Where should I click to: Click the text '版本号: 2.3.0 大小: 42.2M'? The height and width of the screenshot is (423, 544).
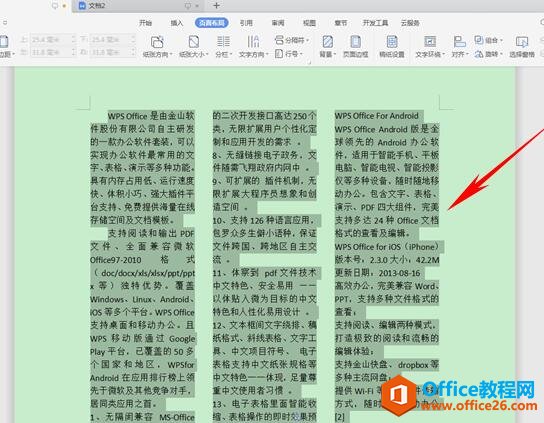coord(387,260)
